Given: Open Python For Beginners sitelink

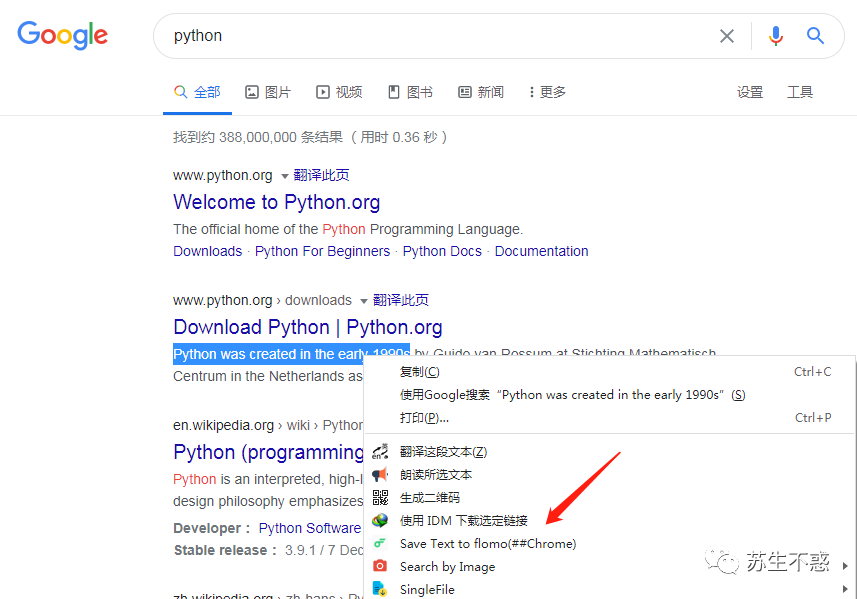Looking at the screenshot, I should (x=322, y=251).
